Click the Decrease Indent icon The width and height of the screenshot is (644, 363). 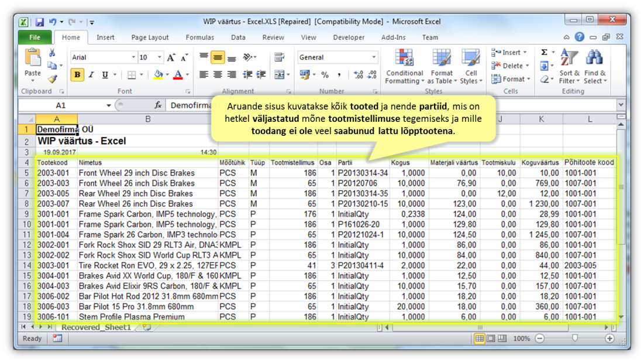tap(247, 74)
